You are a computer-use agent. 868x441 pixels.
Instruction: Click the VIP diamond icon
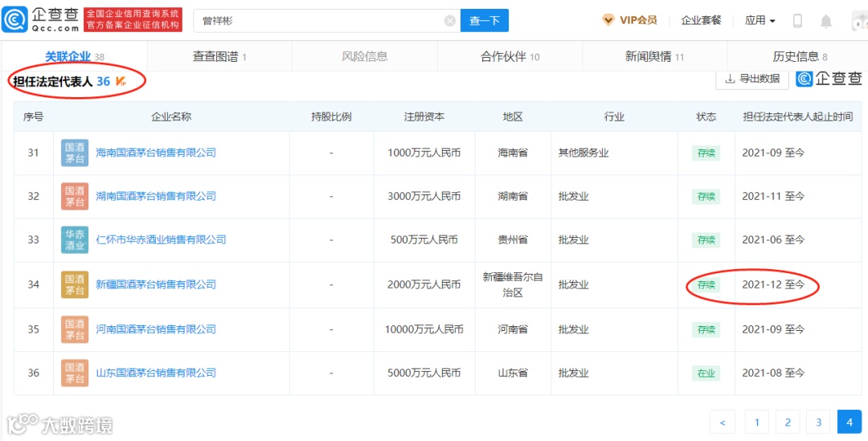coord(608,20)
